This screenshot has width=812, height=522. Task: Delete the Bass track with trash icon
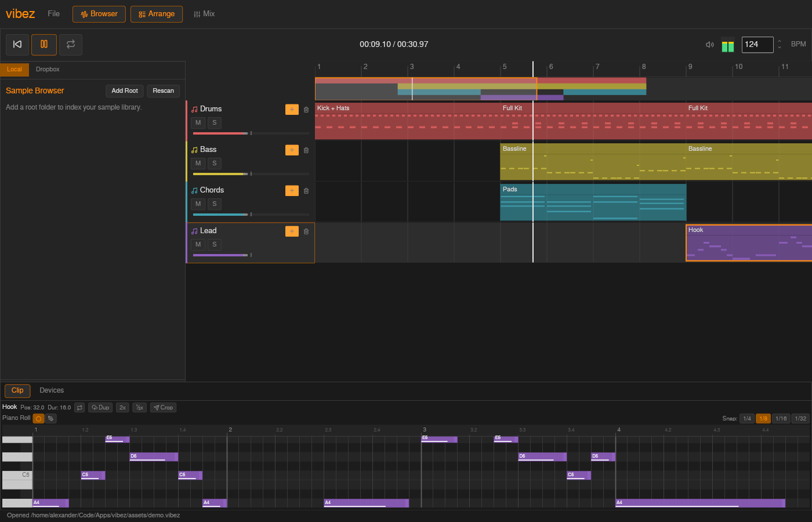(x=306, y=150)
